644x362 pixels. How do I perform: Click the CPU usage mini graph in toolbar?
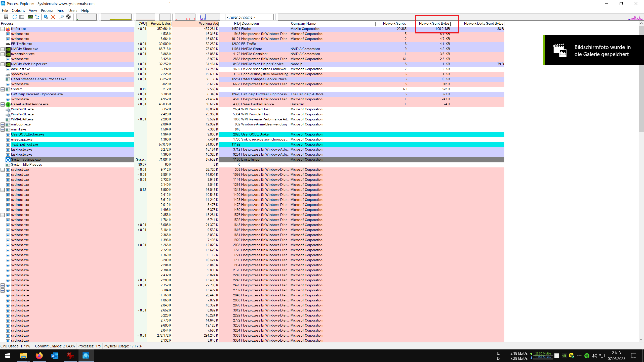(x=86, y=17)
